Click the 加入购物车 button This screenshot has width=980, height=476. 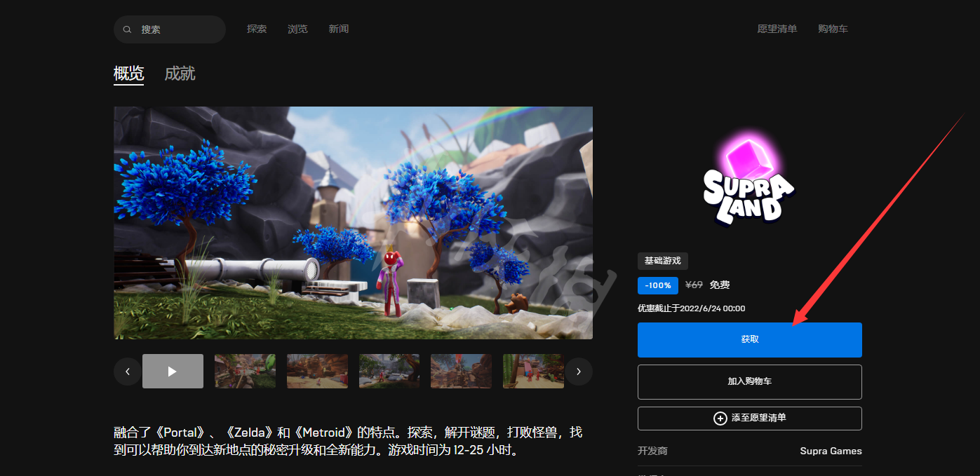(x=749, y=382)
